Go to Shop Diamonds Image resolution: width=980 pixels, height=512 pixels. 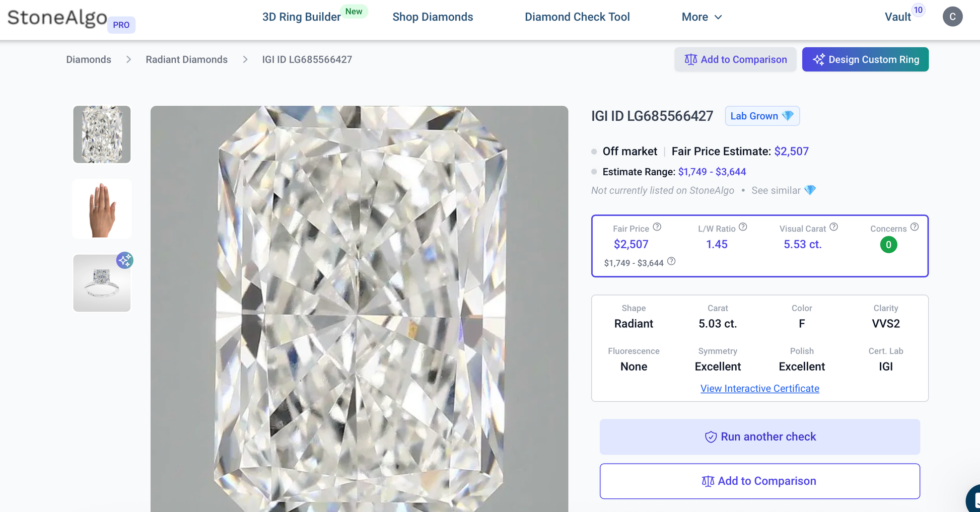[x=433, y=17]
